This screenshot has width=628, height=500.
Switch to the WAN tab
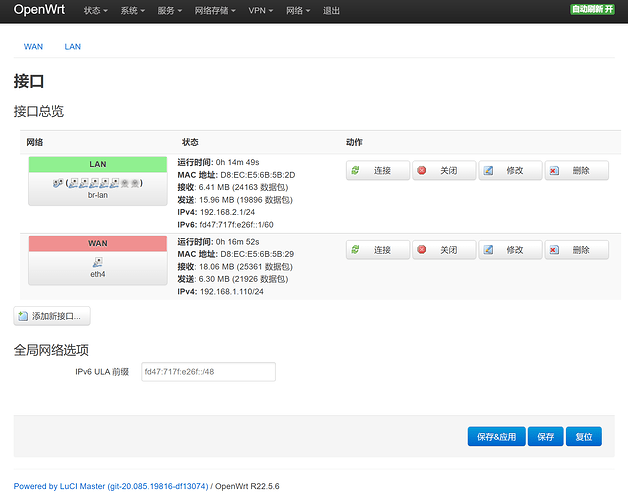click(33, 47)
